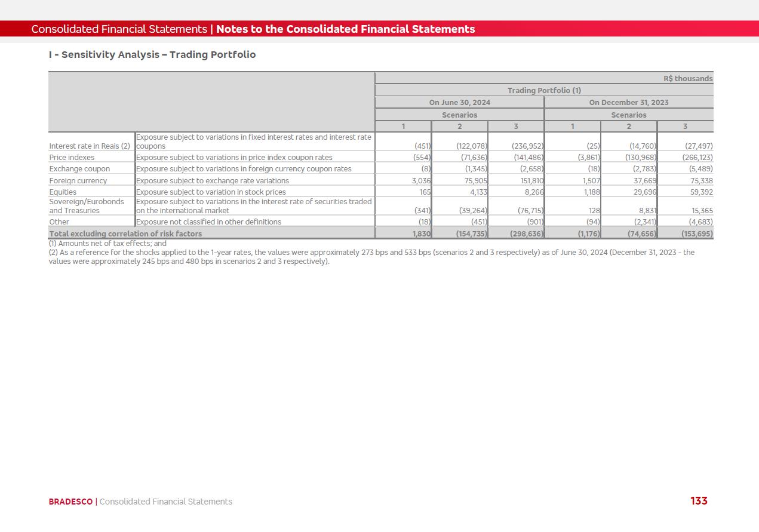Click footnote '(1) Amounts net of tax effects'
The width and height of the screenshot is (759, 532).
[x=107, y=244]
